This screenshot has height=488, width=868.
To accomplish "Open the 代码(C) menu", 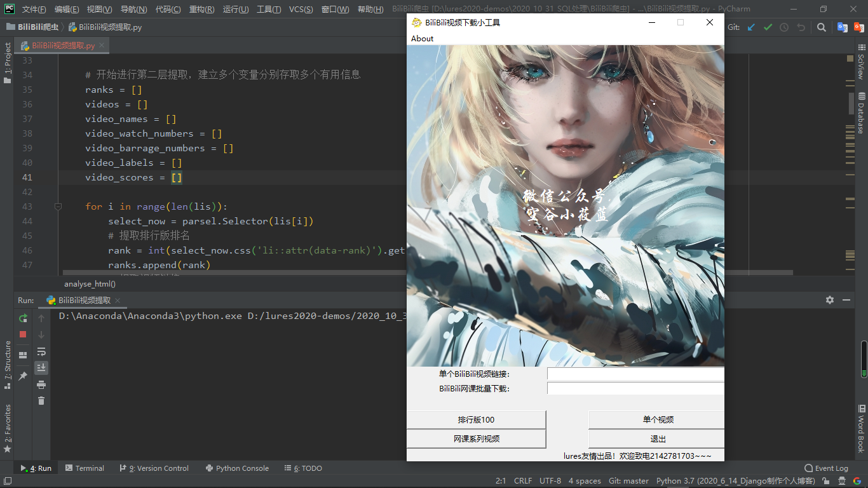I will [x=168, y=9].
